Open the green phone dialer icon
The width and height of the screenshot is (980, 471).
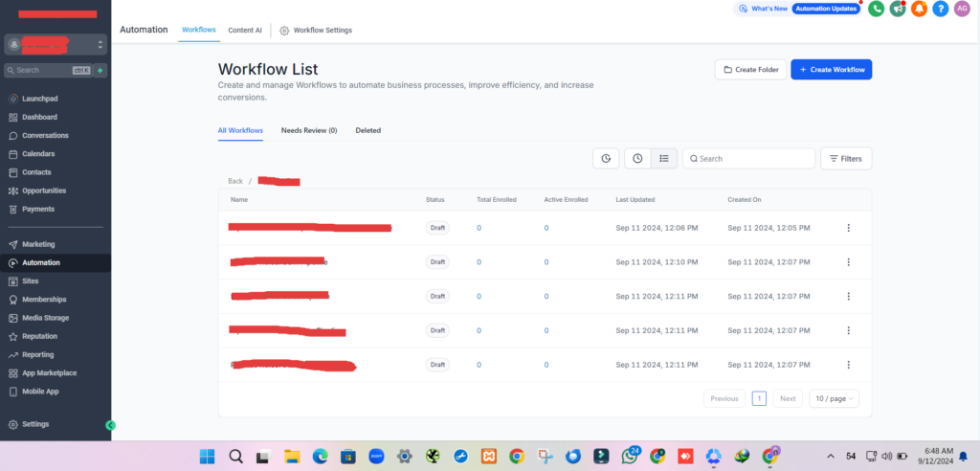pyautogui.click(x=877, y=9)
